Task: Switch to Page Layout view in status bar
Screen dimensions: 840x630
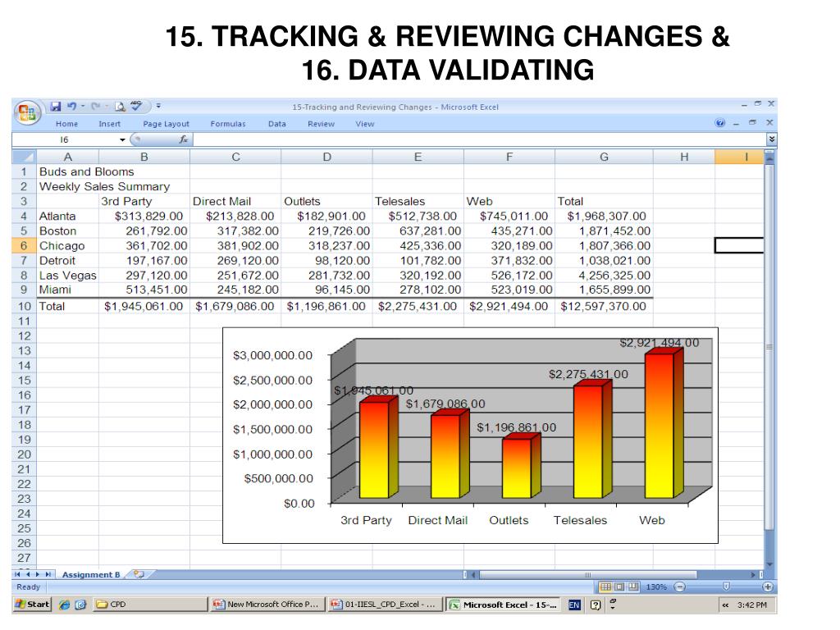Action: coord(619,587)
